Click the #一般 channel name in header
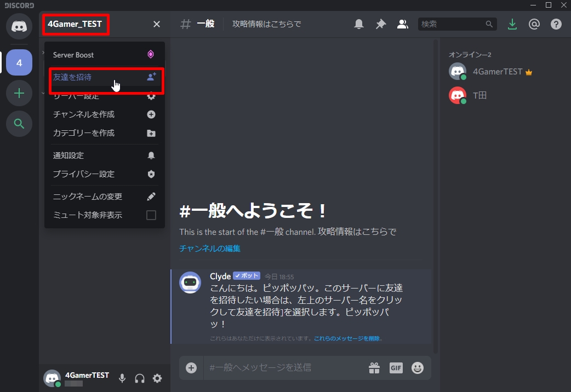The image size is (571, 392). (x=205, y=24)
